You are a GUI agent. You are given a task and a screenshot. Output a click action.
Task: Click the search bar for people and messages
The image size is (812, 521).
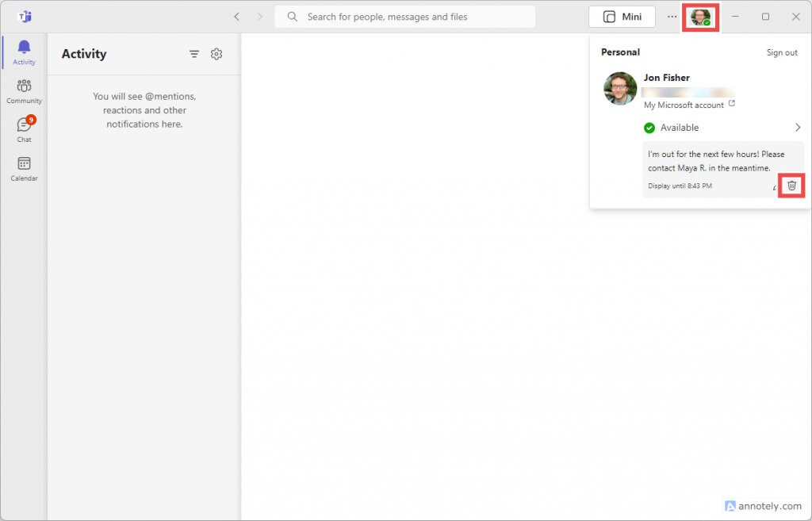point(404,16)
